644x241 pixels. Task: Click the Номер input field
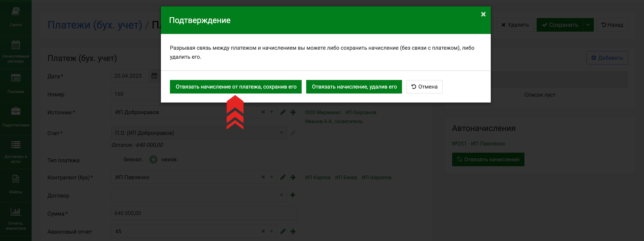click(x=136, y=94)
